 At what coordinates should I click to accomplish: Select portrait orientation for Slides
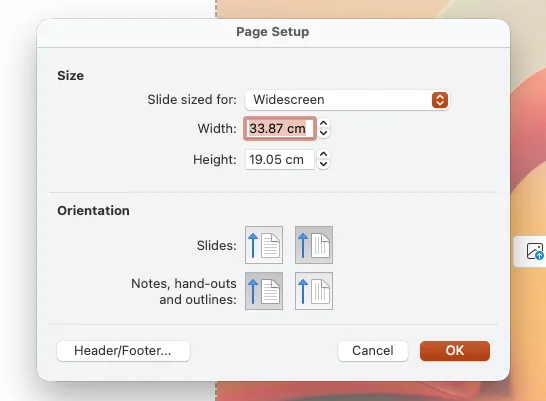[x=264, y=245]
